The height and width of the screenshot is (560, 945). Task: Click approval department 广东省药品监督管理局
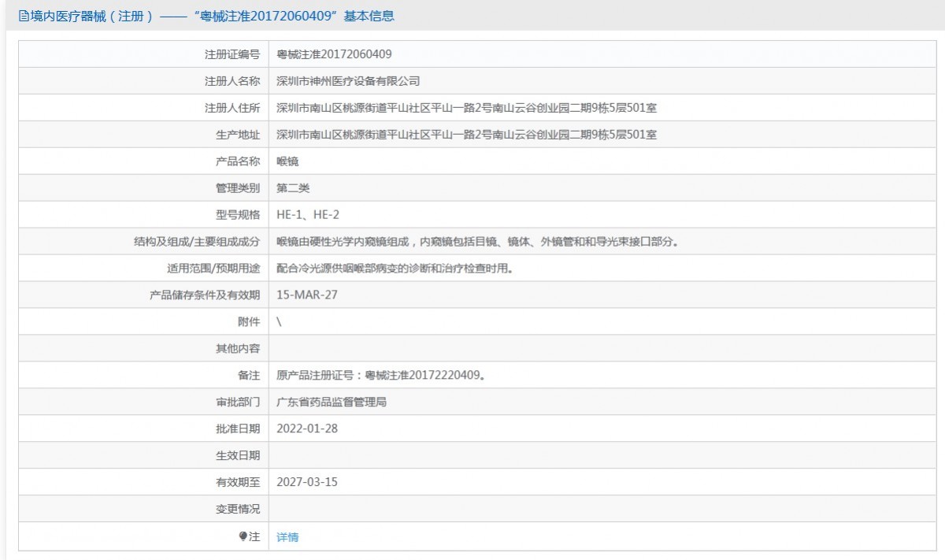point(332,402)
